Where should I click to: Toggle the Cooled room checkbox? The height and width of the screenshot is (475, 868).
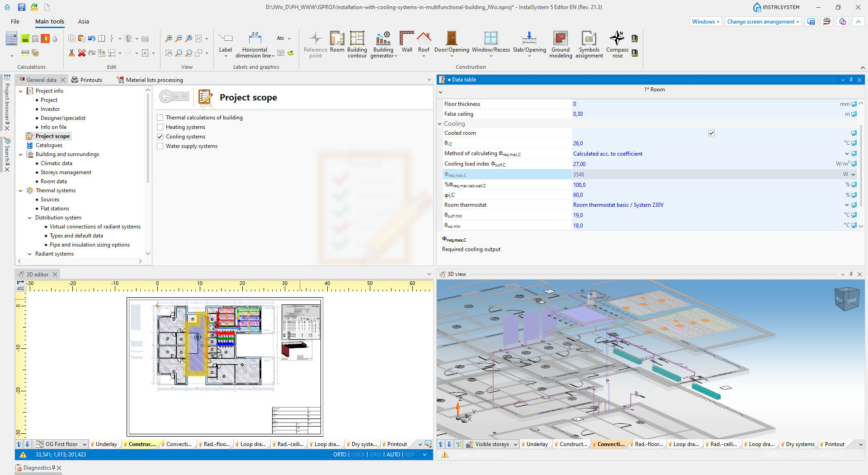712,133
